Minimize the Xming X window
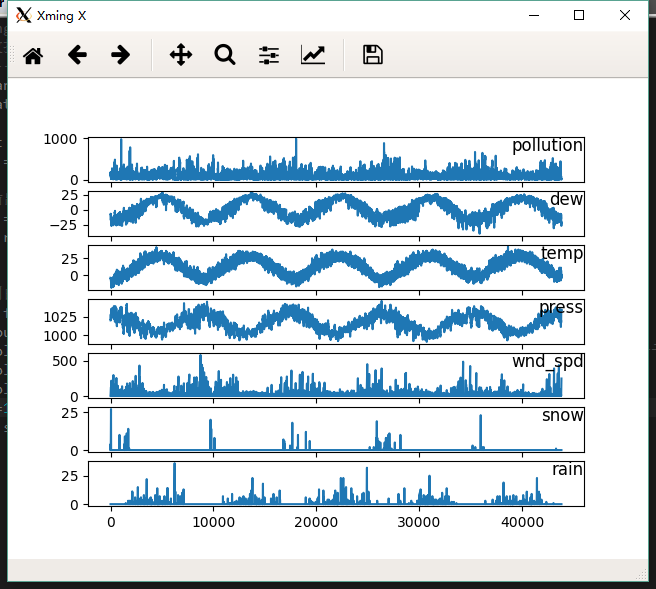Image resolution: width=656 pixels, height=589 pixels. (534, 15)
